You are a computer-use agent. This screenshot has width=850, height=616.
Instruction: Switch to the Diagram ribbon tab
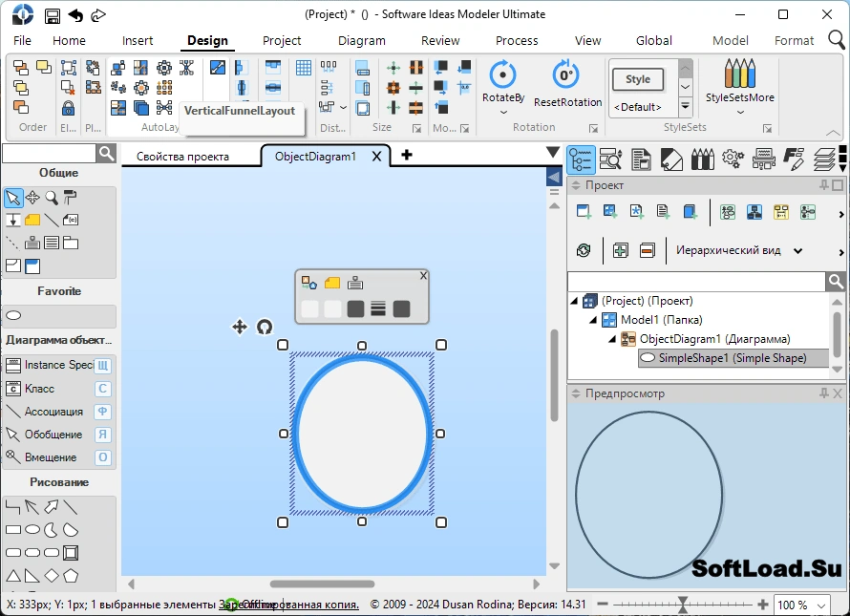(362, 41)
